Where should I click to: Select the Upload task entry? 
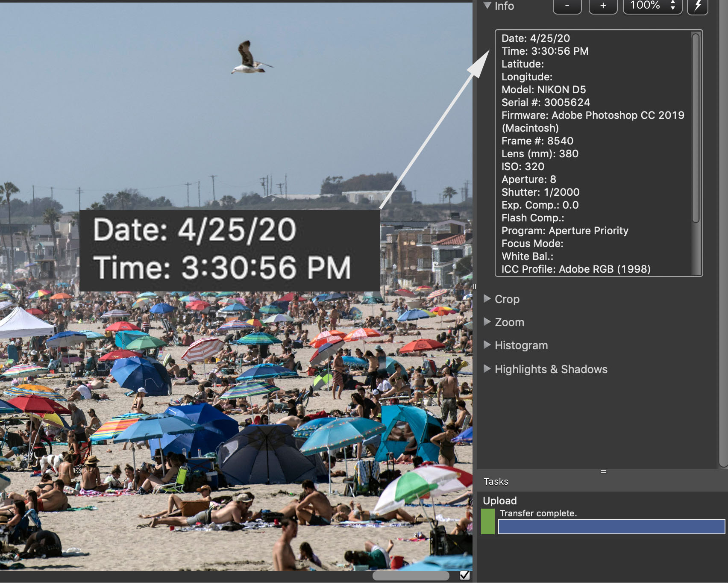coord(500,501)
